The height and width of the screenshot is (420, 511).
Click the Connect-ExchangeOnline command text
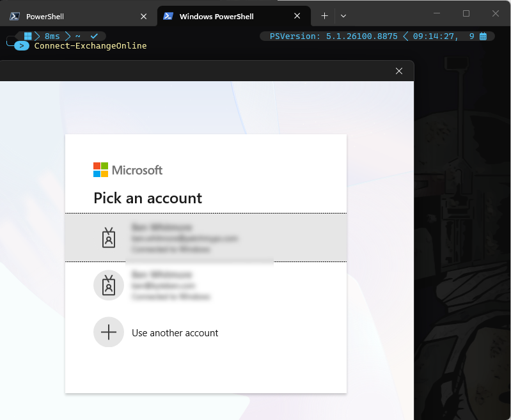click(90, 46)
